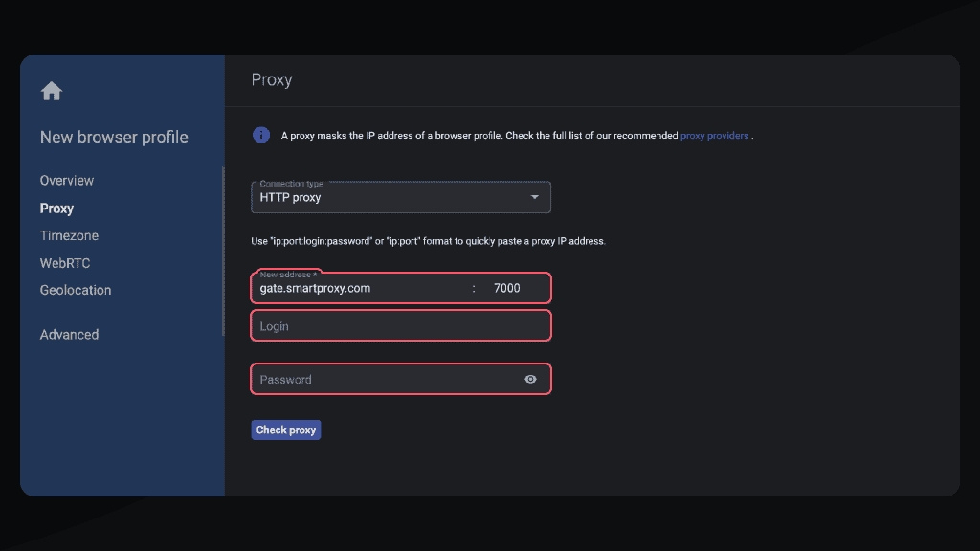Click the dropdown arrow on Connection type
The image size is (980, 551).
[x=535, y=196]
